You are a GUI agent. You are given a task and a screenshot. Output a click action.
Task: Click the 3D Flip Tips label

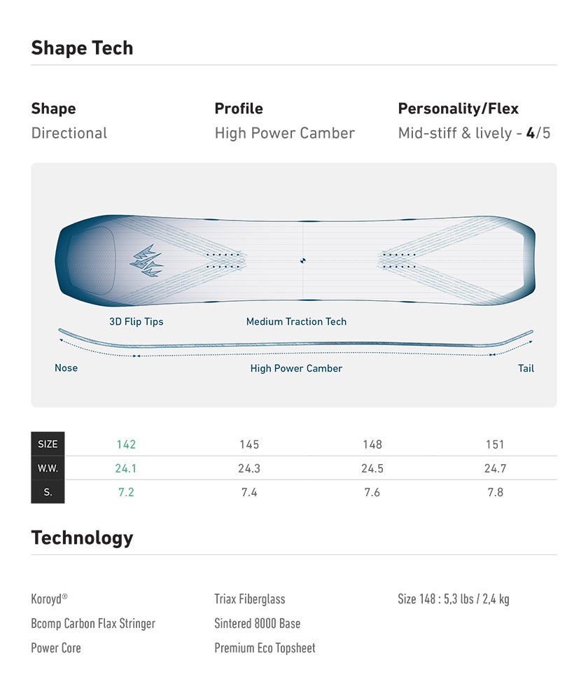[136, 321]
